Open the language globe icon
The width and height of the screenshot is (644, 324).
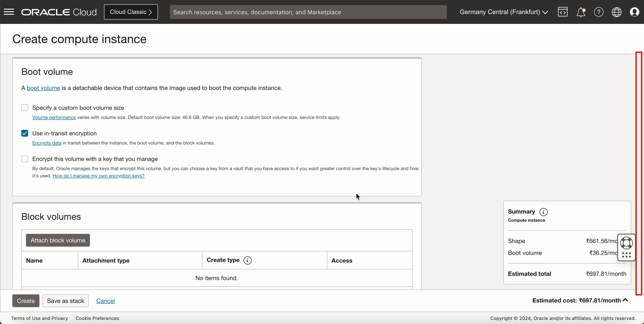coord(617,12)
